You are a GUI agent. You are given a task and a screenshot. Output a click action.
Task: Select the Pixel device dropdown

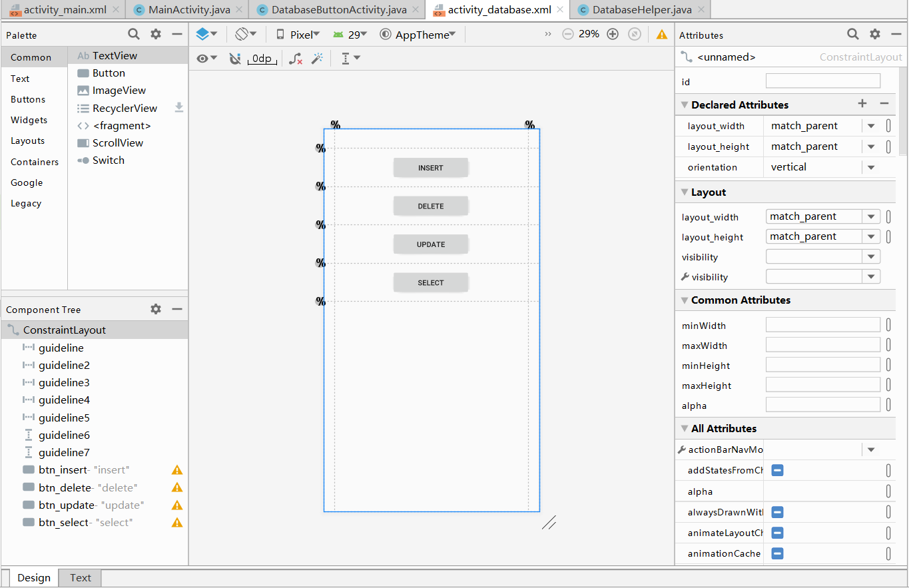298,35
